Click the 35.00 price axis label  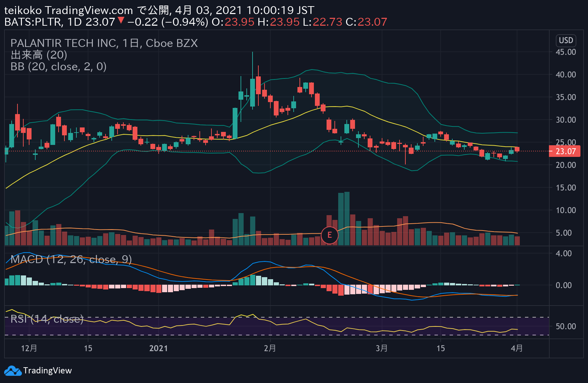tap(566, 97)
